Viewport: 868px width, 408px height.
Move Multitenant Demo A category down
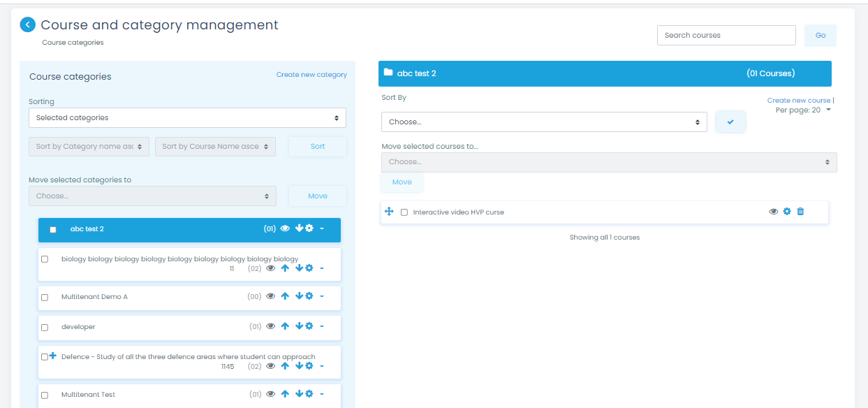(x=299, y=296)
